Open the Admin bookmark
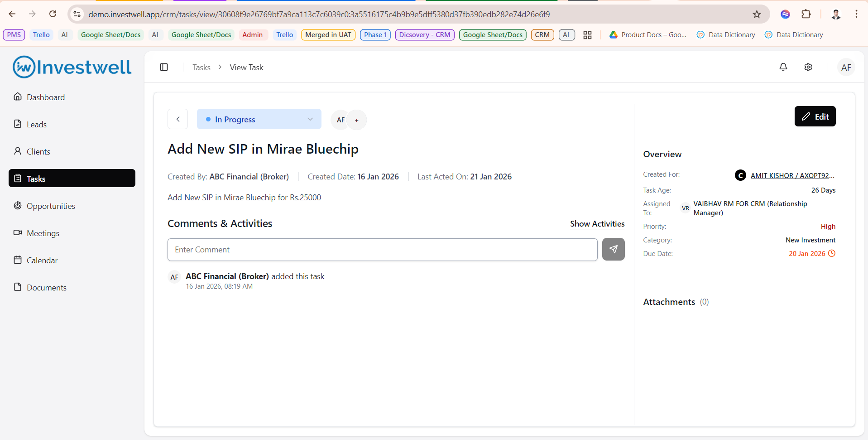Screen dimensions: 868x440 click(252, 35)
